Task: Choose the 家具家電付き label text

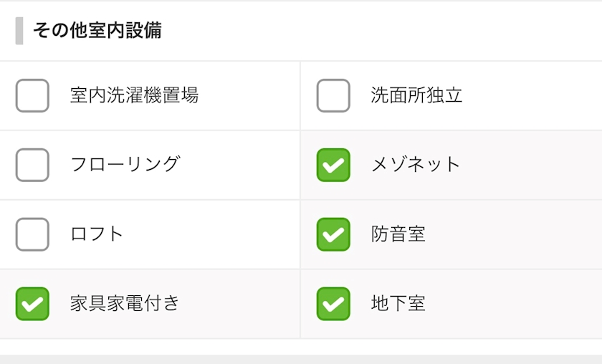Action: pos(125,304)
